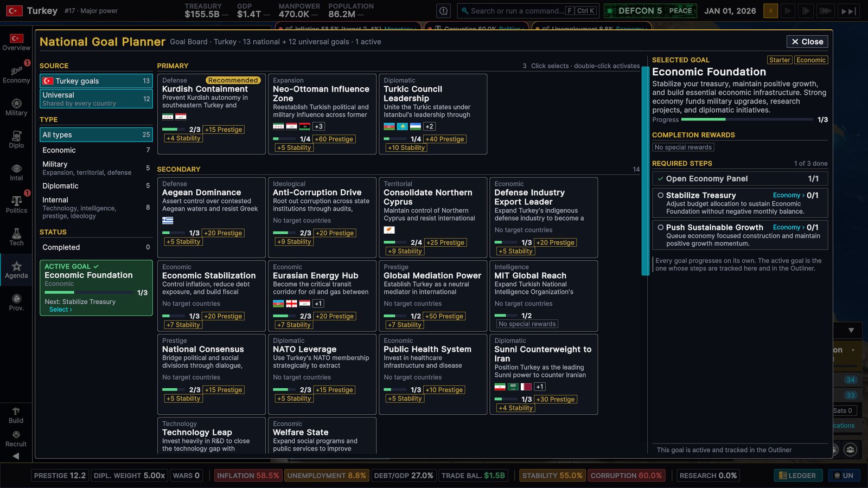The height and width of the screenshot is (488, 868).
Task: Click the alert notification icon beside search
Action: (444, 11)
